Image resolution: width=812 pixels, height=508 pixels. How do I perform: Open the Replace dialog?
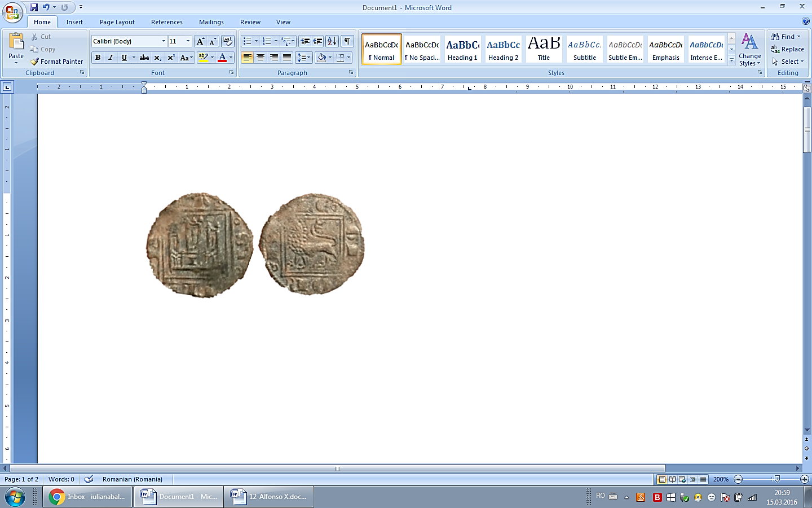click(788, 49)
